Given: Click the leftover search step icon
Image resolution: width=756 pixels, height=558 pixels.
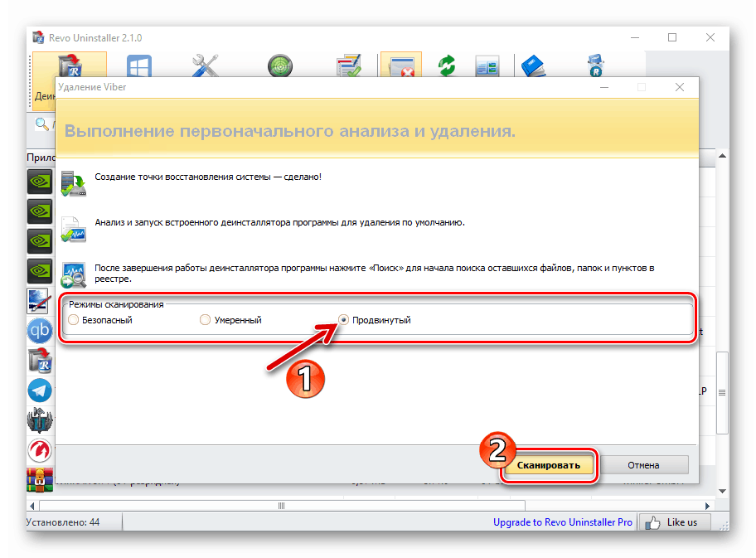Looking at the screenshot, I should (73, 275).
